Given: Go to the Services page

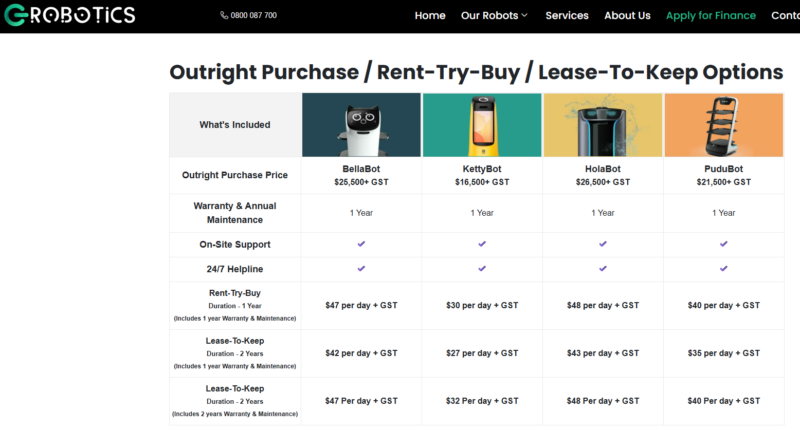Looking at the screenshot, I should tap(567, 16).
